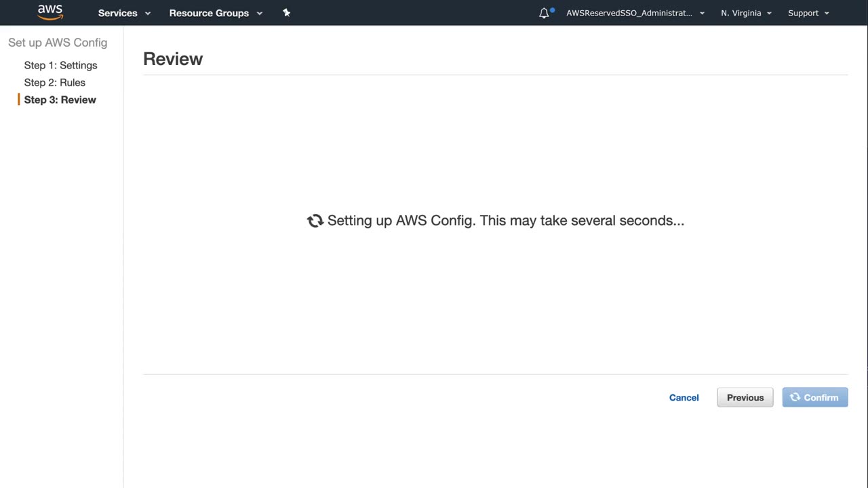This screenshot has height=488, width=868.
Task: Click the refresh icon inside Confirm button
Action: click(x=795, y=397)
